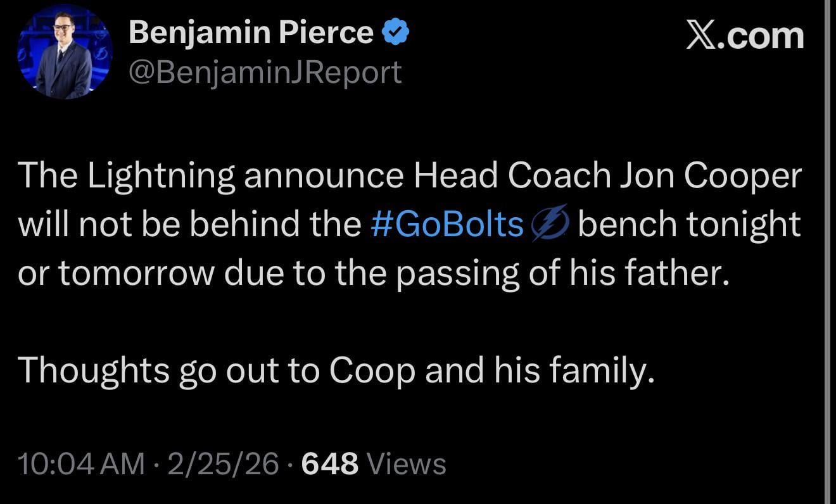Click the X logo in X.com
Viewport: 836px width, 504px height.
click(704, 34)
